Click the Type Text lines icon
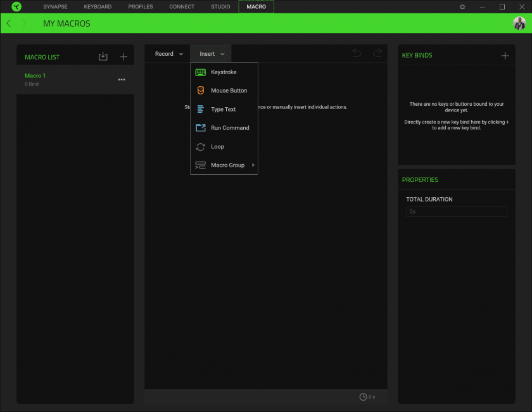Image resolution: width=532 pixels, height=412 pixels. pos(201,109)
